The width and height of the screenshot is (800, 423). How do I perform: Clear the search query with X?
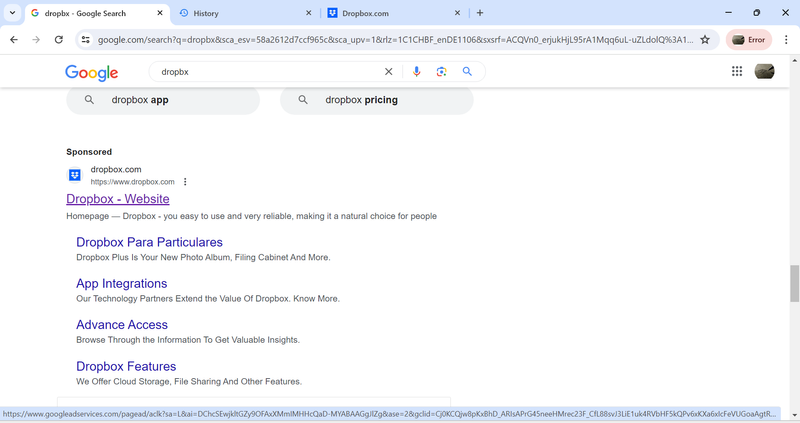(388, 72)
